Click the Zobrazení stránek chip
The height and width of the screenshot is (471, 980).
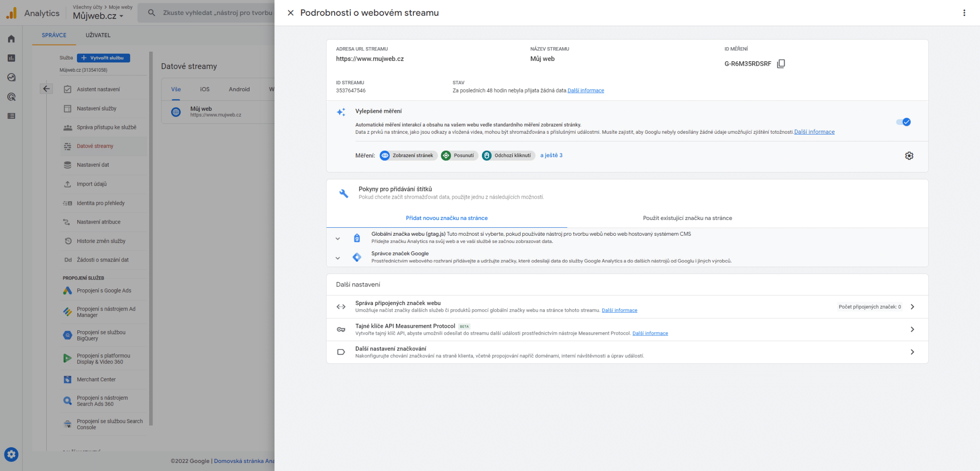(x=408, y=155)
